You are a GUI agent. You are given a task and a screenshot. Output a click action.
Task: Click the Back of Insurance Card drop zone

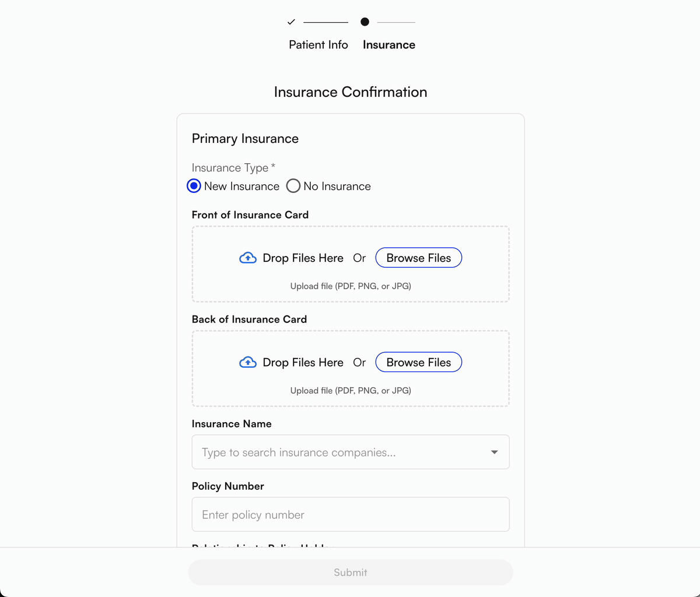(350, 368)
